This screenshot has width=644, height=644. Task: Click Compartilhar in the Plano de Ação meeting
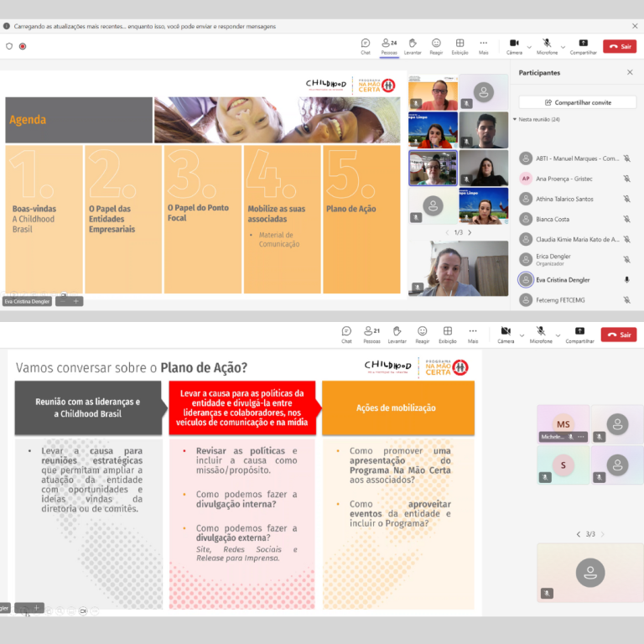(579, 335)
